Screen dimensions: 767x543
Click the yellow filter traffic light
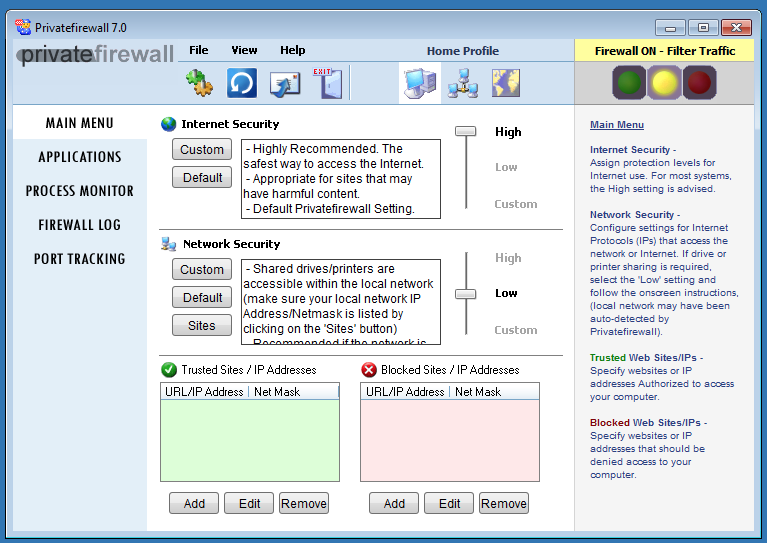(x=664, y=83)
